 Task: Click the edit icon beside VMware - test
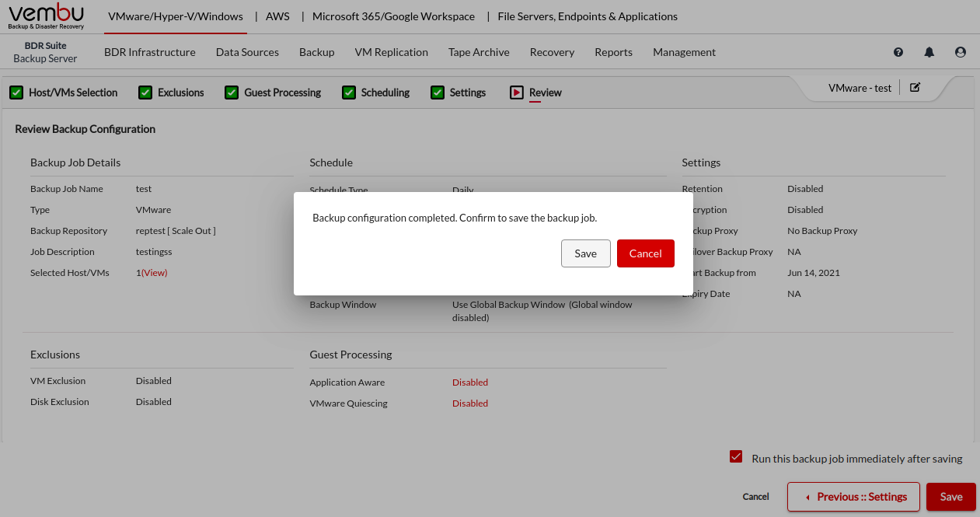point(915,88)
